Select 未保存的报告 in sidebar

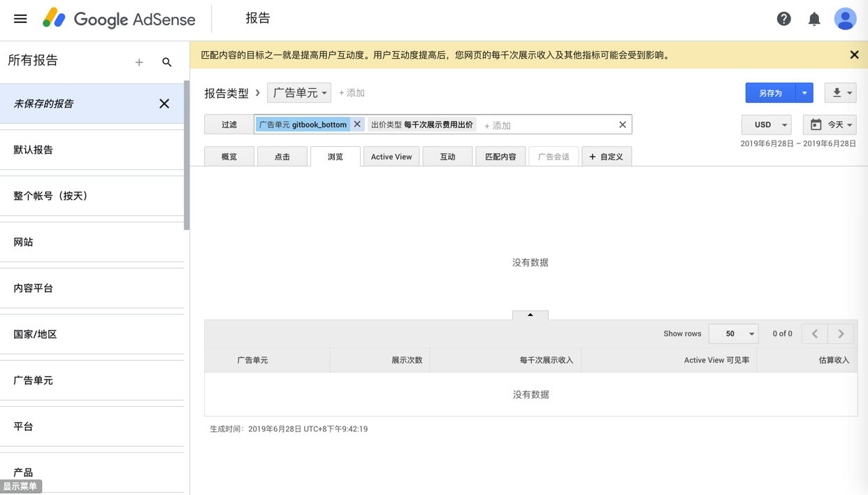pyautogui.click(x=92, y=103)
